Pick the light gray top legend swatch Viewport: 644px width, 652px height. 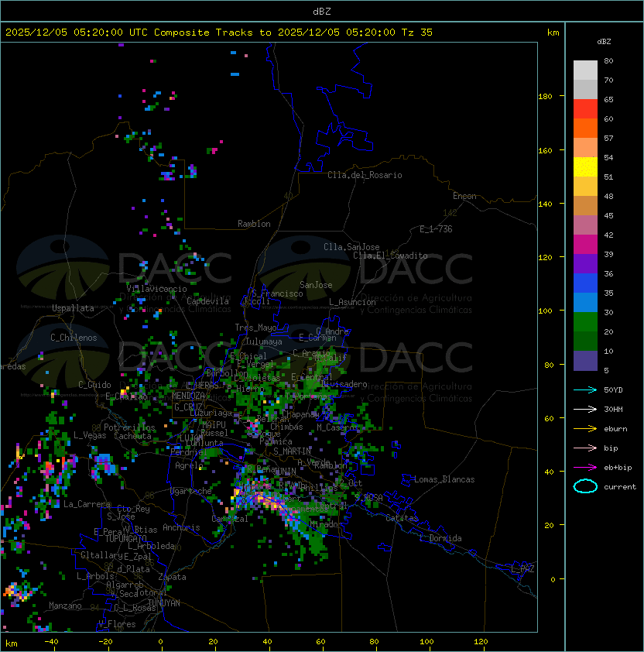tap(585, 70)
